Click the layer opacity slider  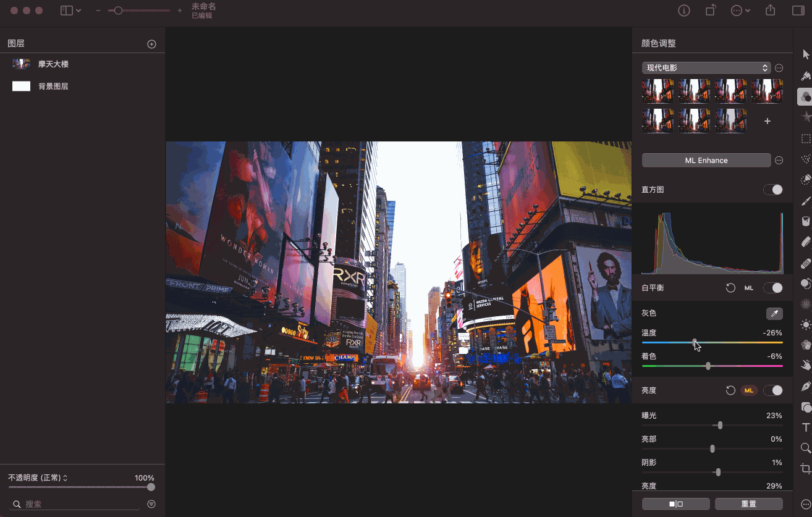click(x=82, y=487)
